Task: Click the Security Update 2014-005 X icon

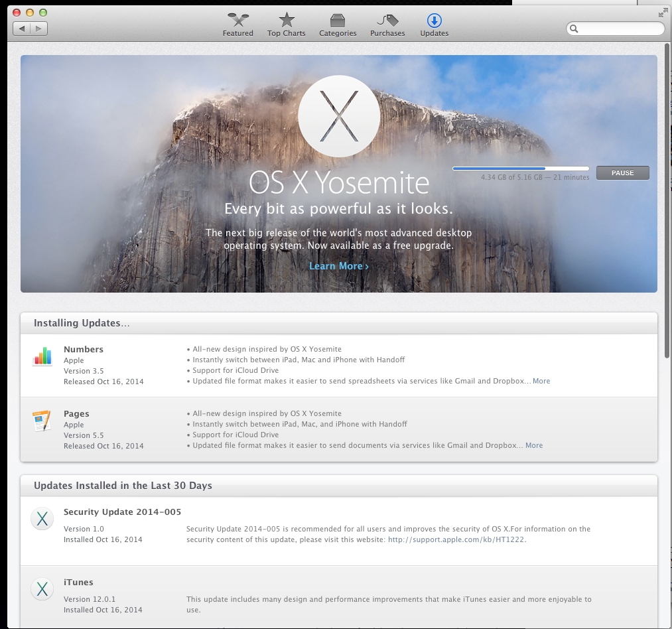Action: [42, 519]
